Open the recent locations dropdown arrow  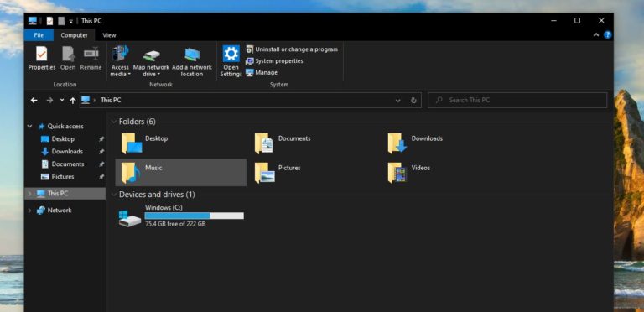coord(62,100)
